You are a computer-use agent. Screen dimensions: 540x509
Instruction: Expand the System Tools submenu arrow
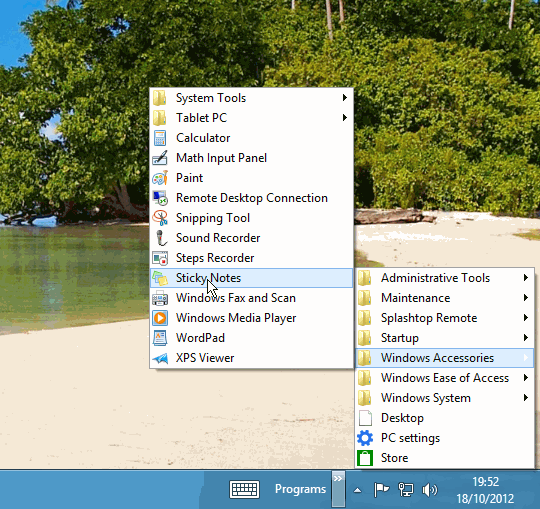tap(344, 98)
